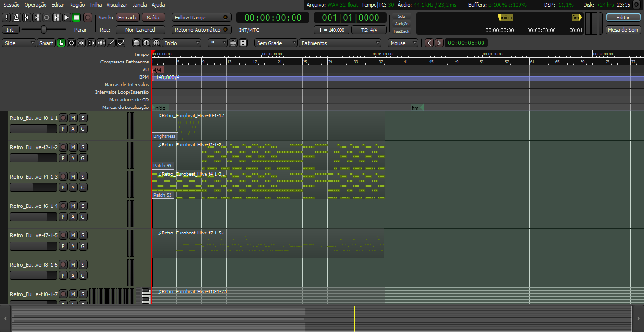
Task: Select the Range tool icon
Action: coord(71,43)
